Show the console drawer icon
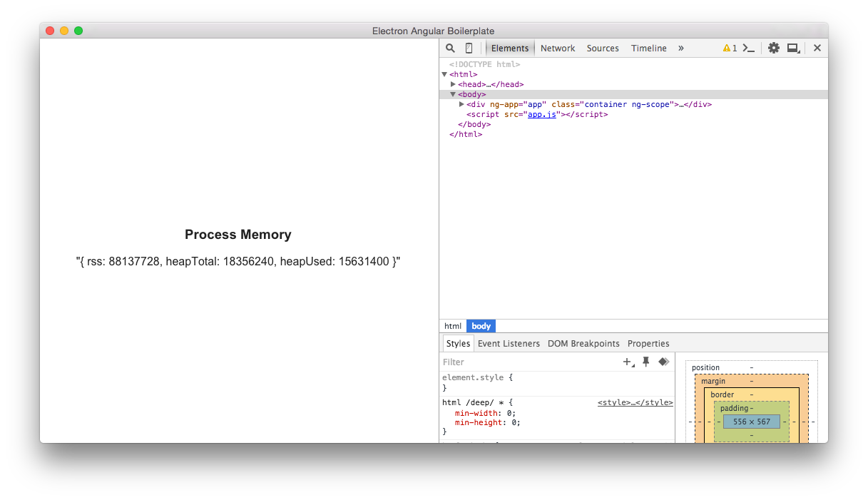 click(x=748, y=48)
